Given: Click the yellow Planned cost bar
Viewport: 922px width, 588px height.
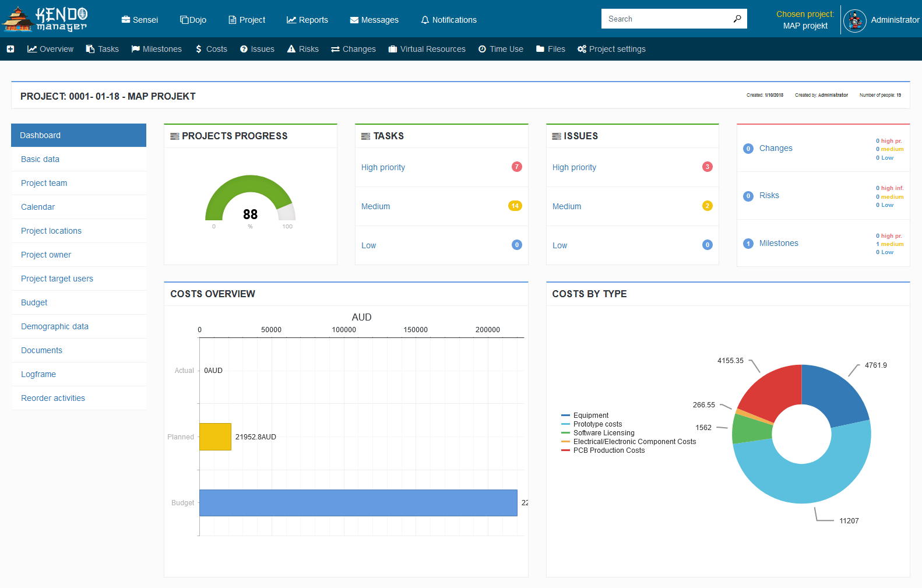Looking at the screenshot, I should point(215,436).
